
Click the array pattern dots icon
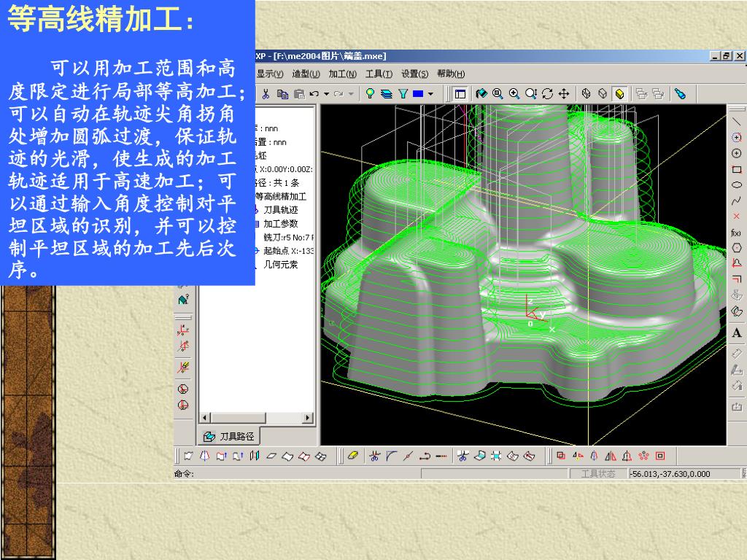[643, 456]
